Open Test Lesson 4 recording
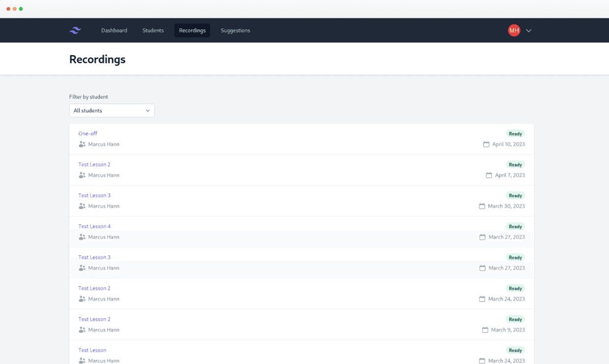609x364 pixels. [94, 226]
